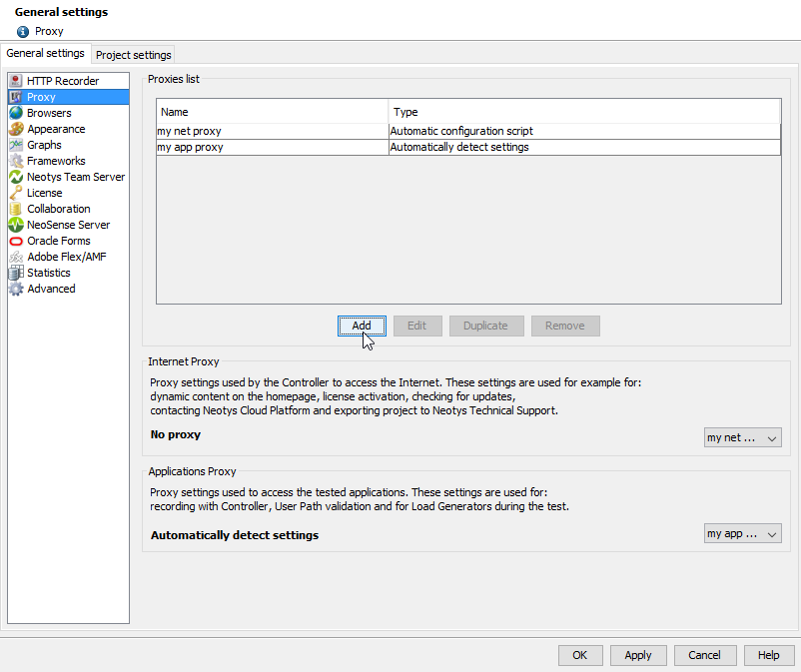Expand the Applications Proxy dropdown
Screen dimensions: 801x672
[742, 534]
